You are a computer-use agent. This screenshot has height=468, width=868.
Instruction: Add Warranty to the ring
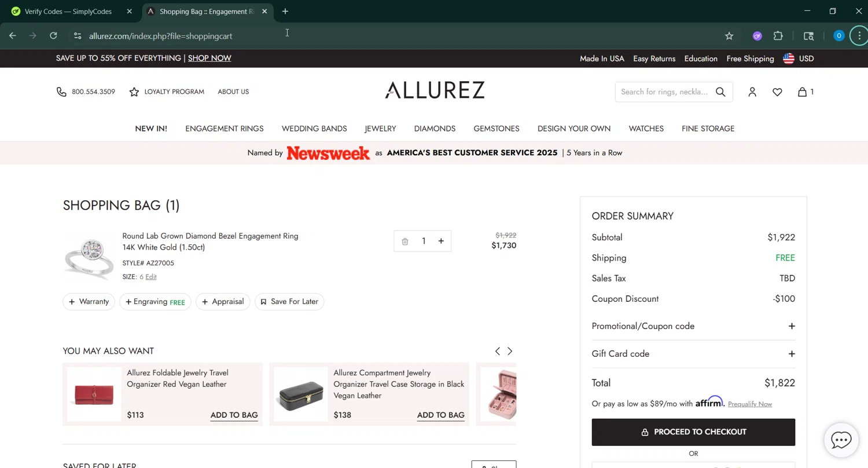[89, 301]
